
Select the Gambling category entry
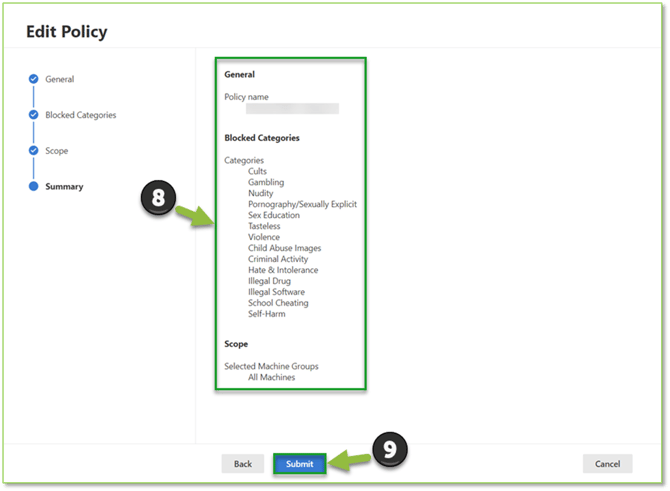click(x=266, y=183)
